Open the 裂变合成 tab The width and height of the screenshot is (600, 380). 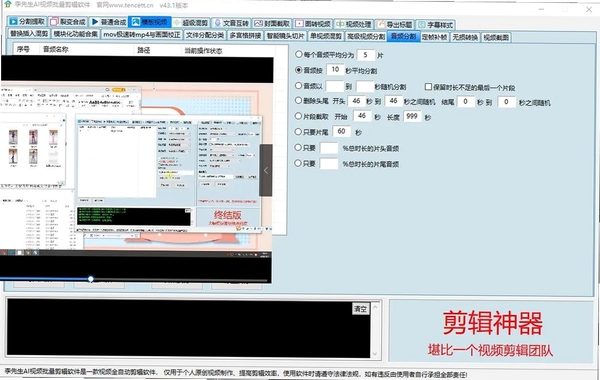point(68,21)
